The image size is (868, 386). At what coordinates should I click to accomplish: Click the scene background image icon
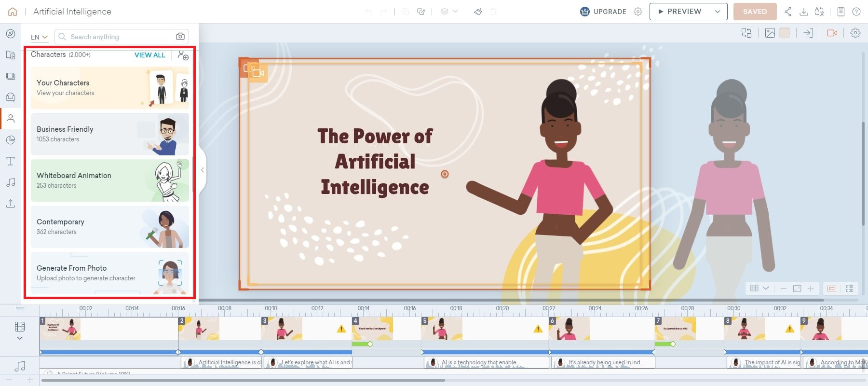coord(770,33)
